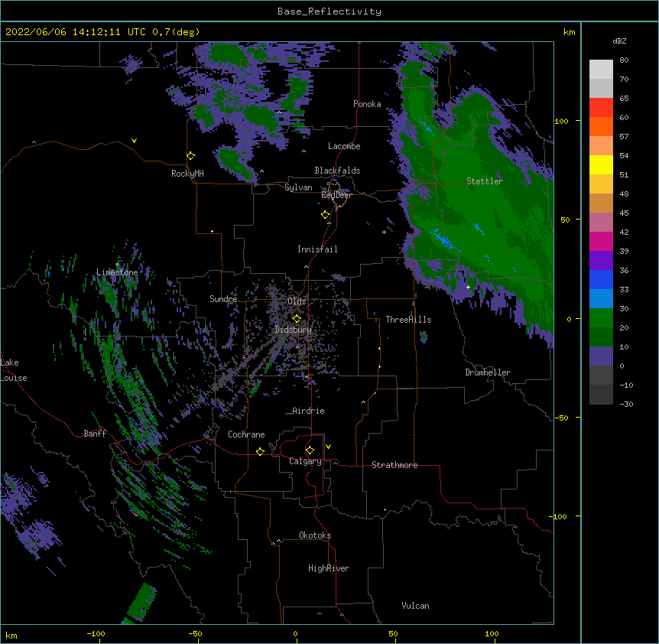Pick the bright yellow swatch in the dBZ legend
The width and height of the screenshot is (659, 644).
pos(601,164)
